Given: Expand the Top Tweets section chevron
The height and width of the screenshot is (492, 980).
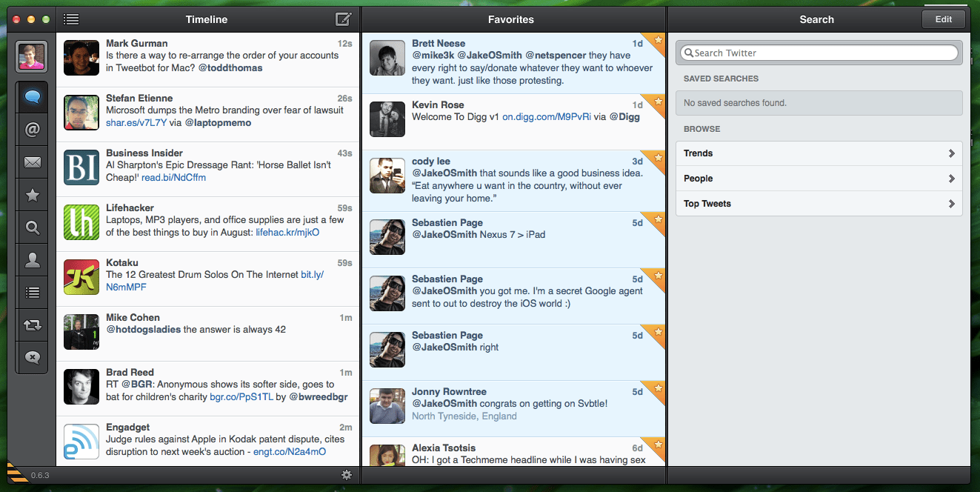Looking at the screenshot, I should pyautogui.click(x=953, y=203).
